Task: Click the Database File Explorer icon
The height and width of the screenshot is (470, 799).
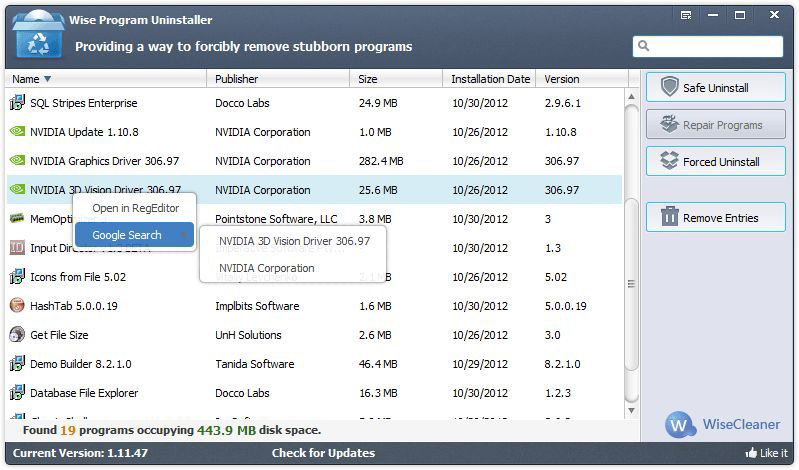Action: click(x=17, y=393)
